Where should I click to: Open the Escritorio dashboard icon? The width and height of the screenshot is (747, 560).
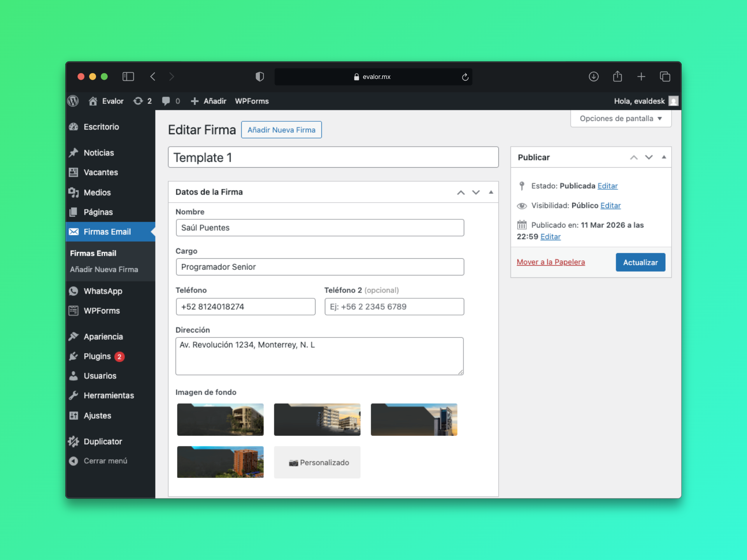(74, 127)
